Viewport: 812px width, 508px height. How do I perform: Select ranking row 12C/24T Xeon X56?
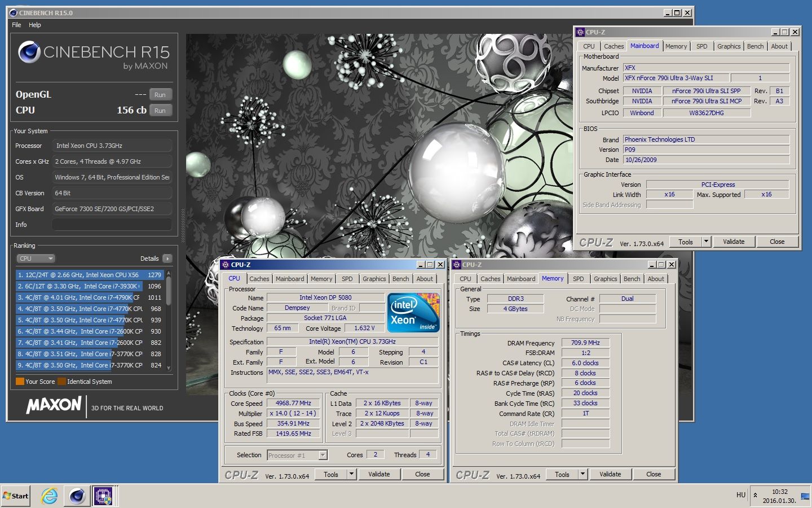(90, 275)
